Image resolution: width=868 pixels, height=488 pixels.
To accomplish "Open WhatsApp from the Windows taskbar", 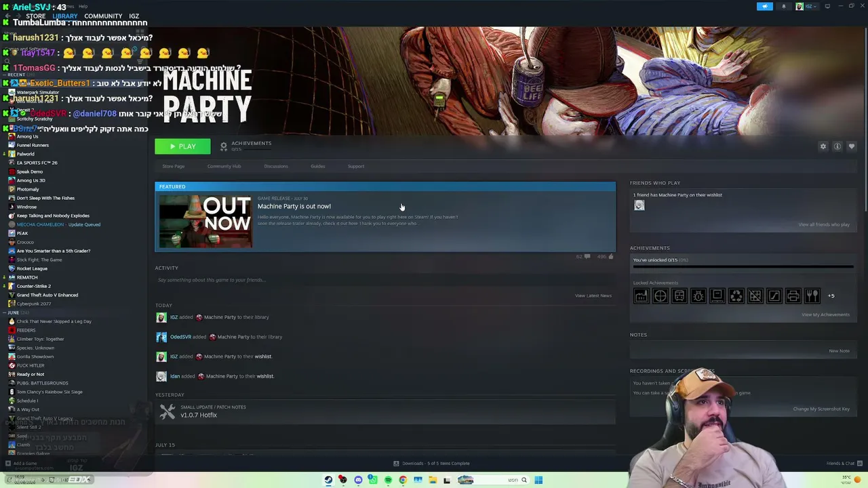I will (373, 480).
